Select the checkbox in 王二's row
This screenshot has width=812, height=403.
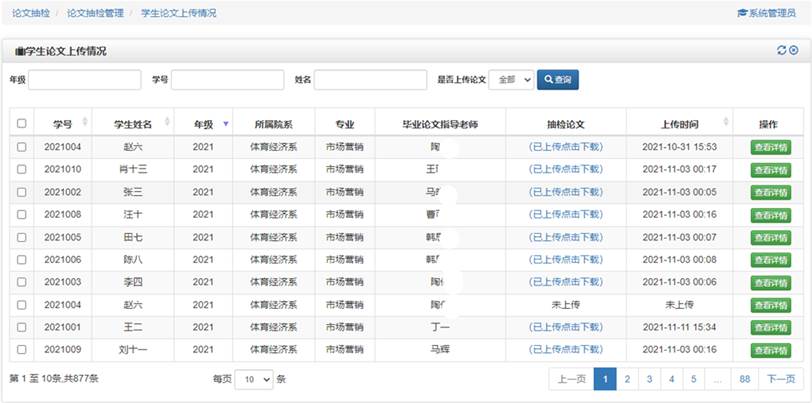coord(22,327)
